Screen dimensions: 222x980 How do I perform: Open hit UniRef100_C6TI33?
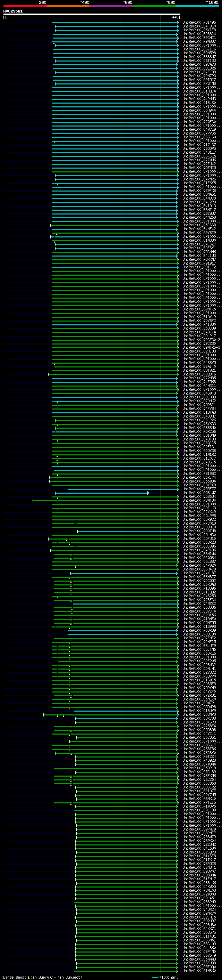[199, 60]
